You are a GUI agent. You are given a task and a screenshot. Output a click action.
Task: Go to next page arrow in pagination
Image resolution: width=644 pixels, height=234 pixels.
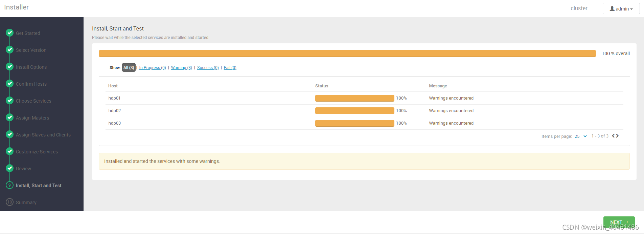tap(617, 136)
